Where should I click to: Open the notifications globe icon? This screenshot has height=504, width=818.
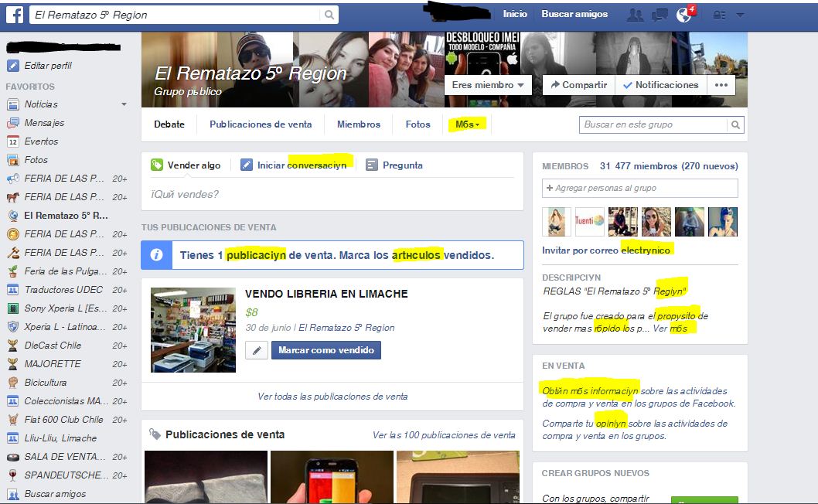coord(684,15)
